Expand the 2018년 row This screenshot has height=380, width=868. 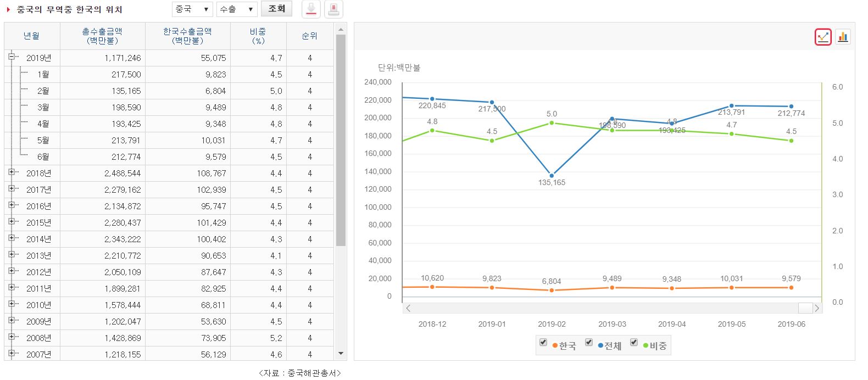tap(11, 172)
